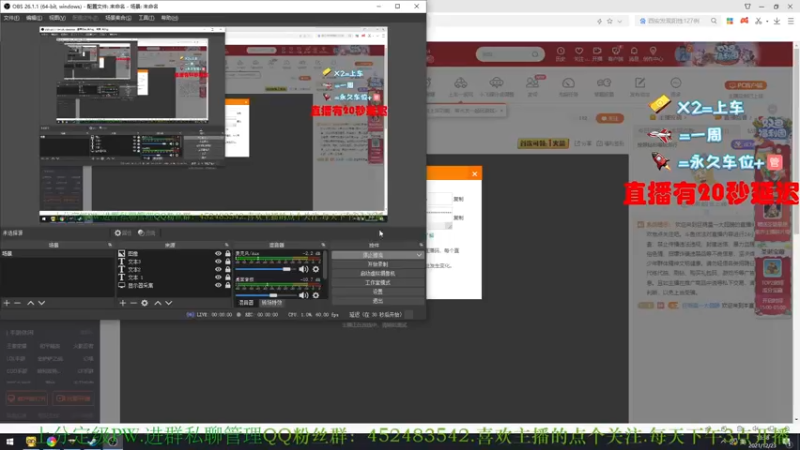Viewport: 800px width, 450px height.
Task: Add a new scene with the plus icon
Action: pyautogui.click(x=7, y=303)
